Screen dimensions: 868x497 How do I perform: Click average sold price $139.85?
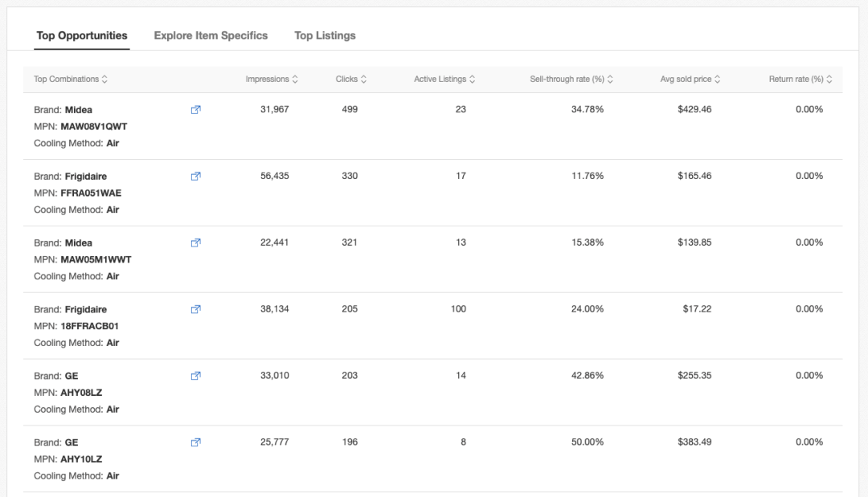click(x=694, y=242)
